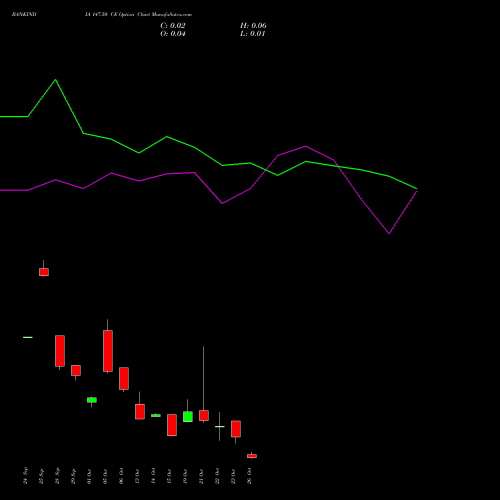
Task: Select the 23 Oct date label
Action: (x=234, y=476)
